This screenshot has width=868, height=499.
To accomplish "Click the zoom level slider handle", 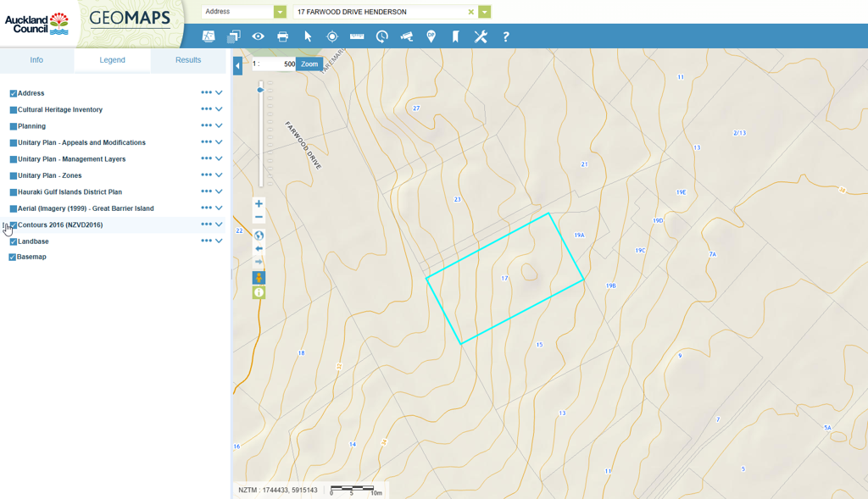I will (260, 90).
